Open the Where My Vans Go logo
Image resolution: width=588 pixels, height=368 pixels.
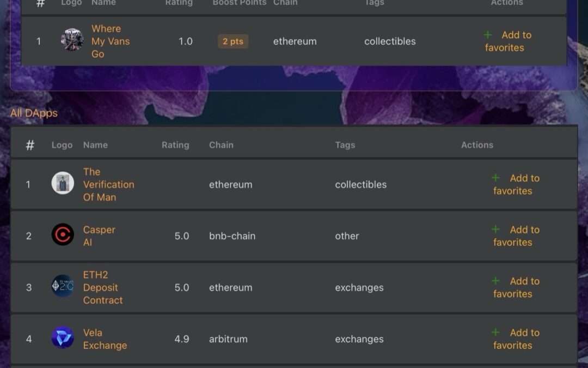tap(72, 39)
